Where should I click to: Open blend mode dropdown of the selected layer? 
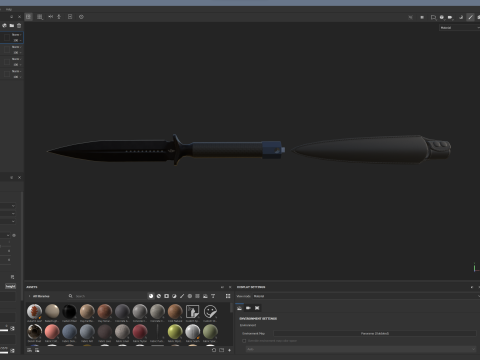pyautogui.click(x=17, y=35)
